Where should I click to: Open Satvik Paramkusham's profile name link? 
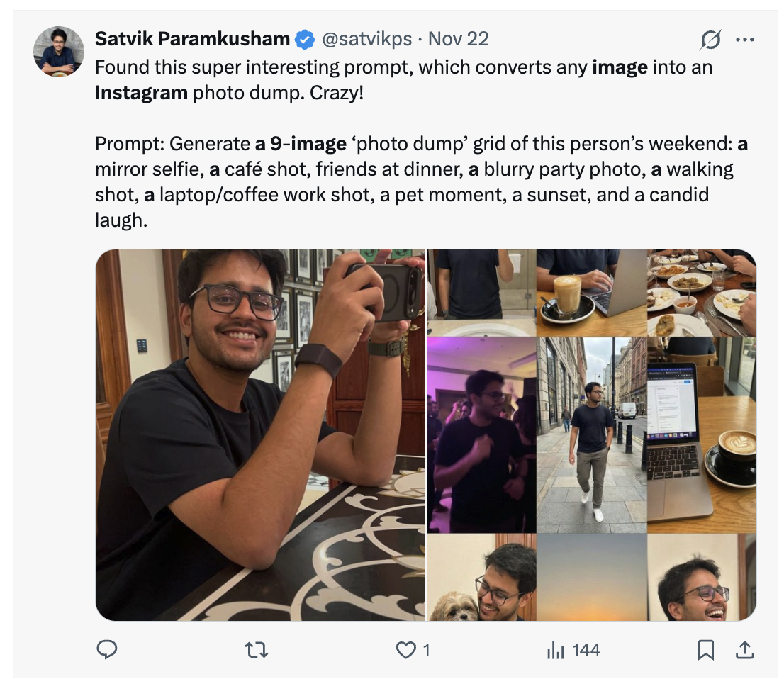click(192, 39)
